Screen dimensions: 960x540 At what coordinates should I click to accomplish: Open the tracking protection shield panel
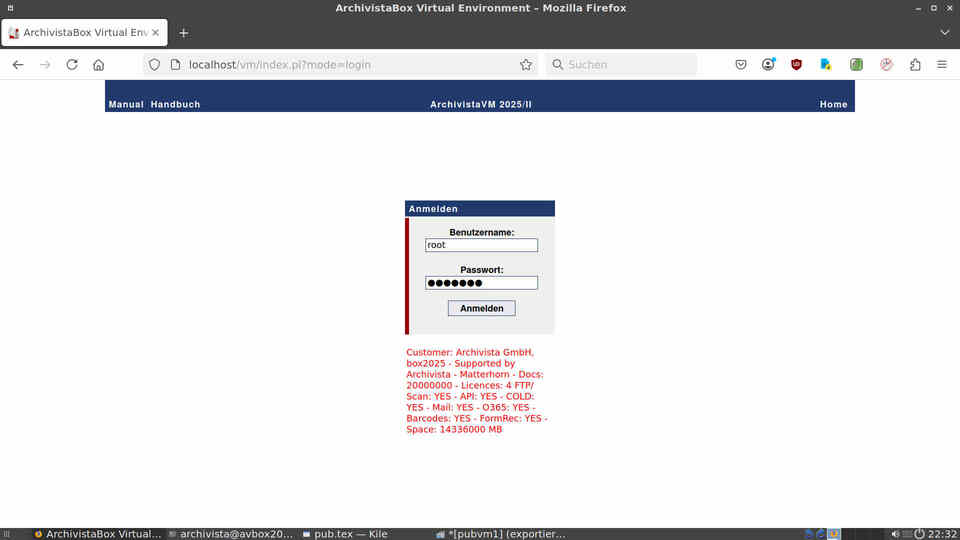154,64
